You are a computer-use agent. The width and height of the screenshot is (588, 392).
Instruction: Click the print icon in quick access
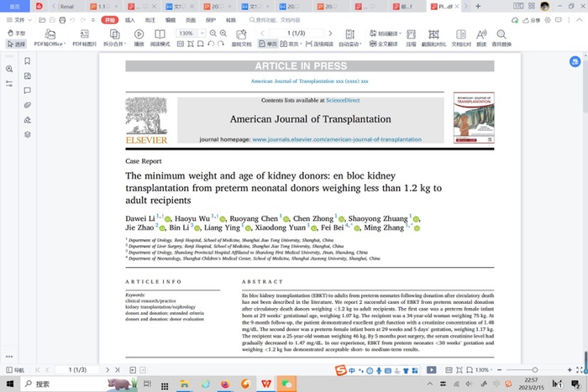(x=62, y=20)
